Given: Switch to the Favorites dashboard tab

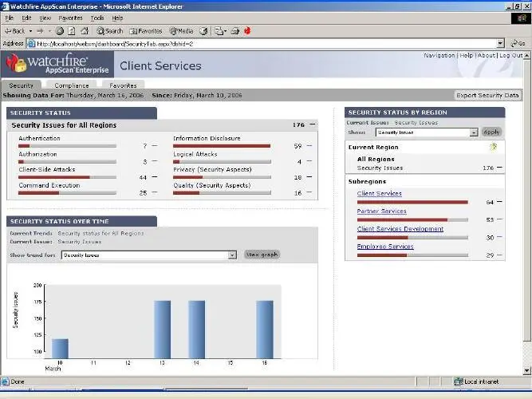Looking at the screenshot, I should click(123, 85).
